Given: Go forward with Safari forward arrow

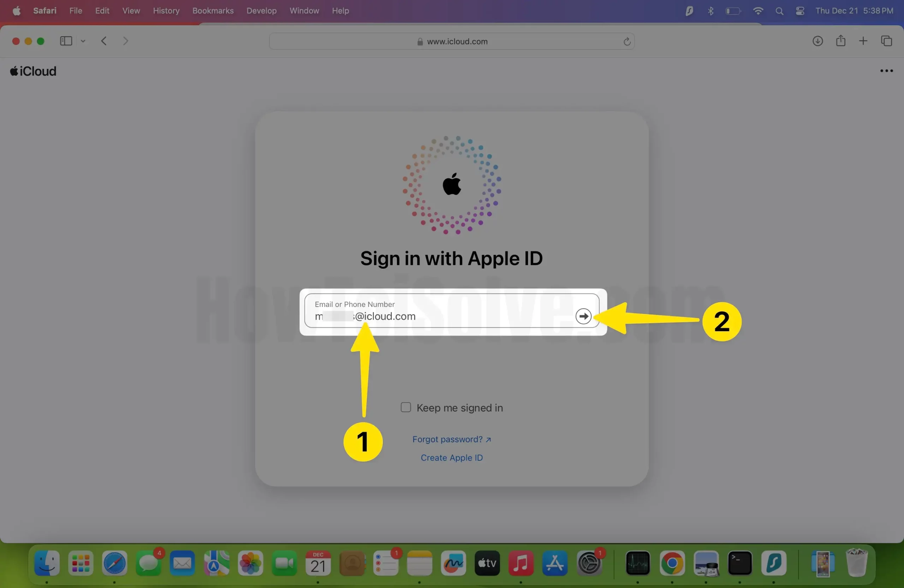Looking at the screenshot, I should 126,41.
